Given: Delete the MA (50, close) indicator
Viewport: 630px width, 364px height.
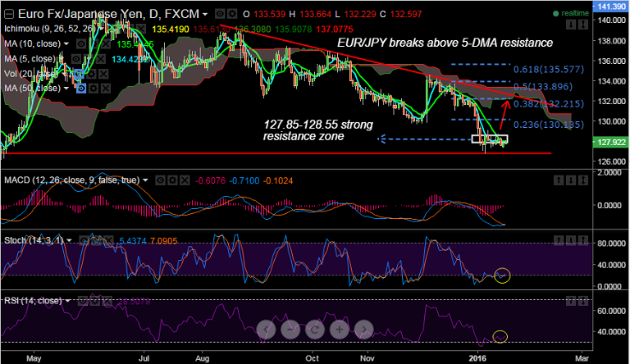Looking at the screenshot, I should [106, 89].
